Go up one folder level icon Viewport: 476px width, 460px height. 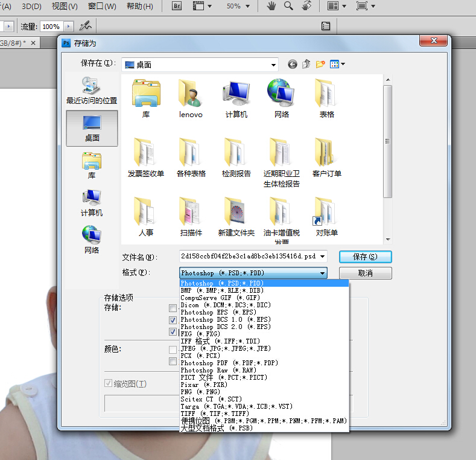(x=306, y=64)
